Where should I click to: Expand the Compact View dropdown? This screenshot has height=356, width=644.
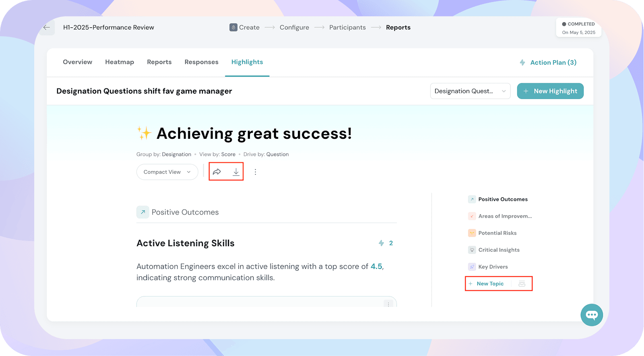[167, 172]
